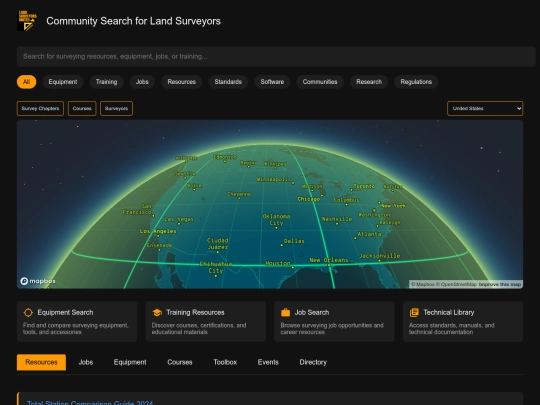Open the Job Search card
Image resolution: width=540 pixels, height=405 pixels.
[x=334, y=321]
